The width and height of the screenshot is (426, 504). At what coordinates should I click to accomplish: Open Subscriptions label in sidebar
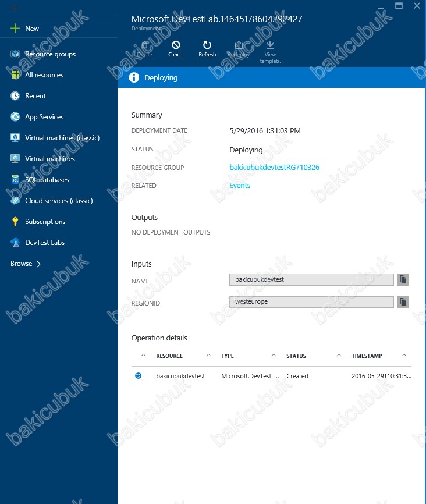(45, 222)
